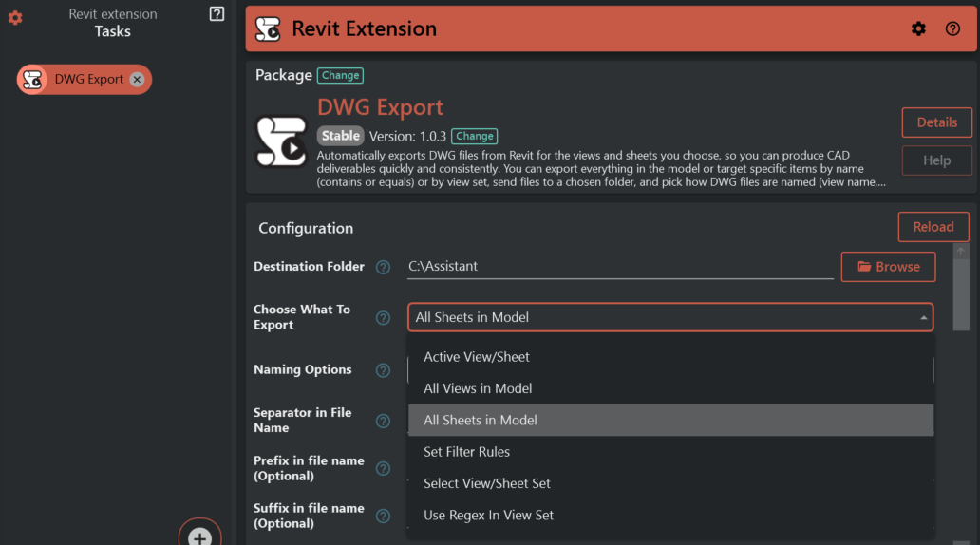This screenshot has width=980, height=545.
Task: Click the Destination Folder input field
Action: (x=620, y=266)
